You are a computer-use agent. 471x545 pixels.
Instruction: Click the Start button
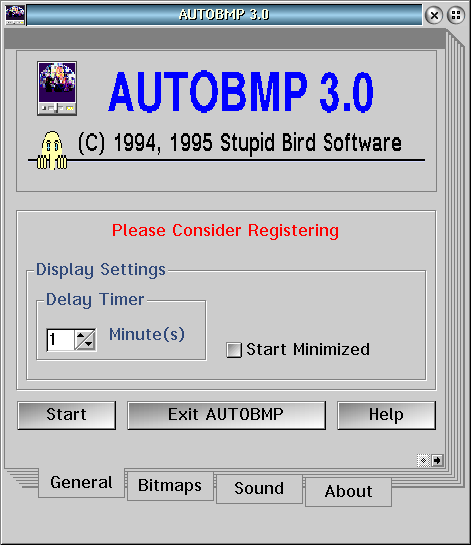(67, 415)
